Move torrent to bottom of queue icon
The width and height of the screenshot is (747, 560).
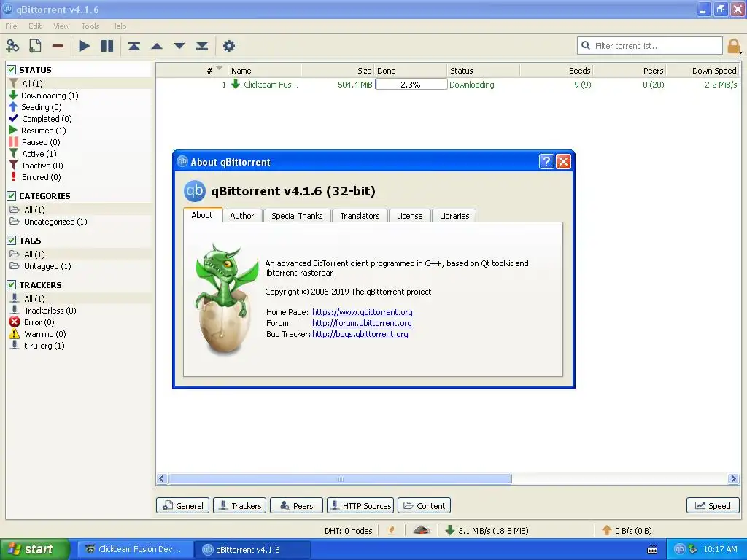(x=202, y=46)
